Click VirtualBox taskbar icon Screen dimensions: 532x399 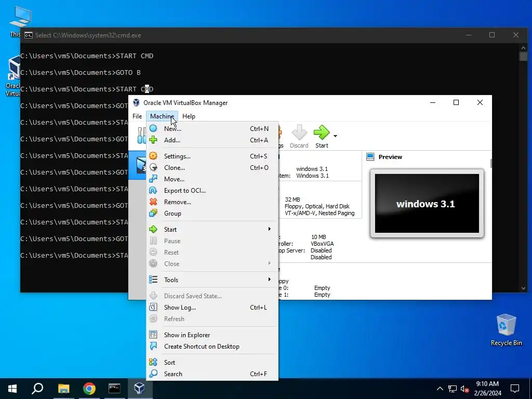pos(140,389)
